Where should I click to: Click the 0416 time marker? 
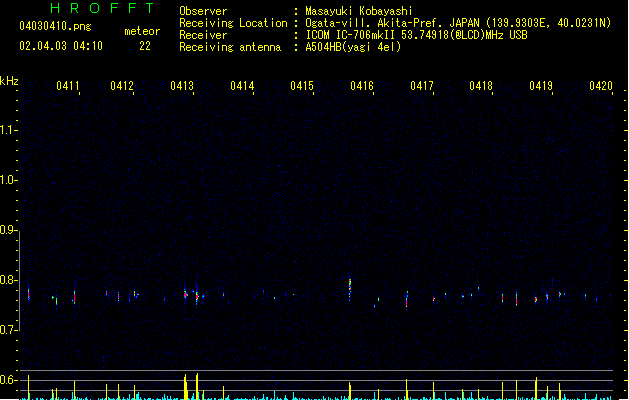(362, 86)
